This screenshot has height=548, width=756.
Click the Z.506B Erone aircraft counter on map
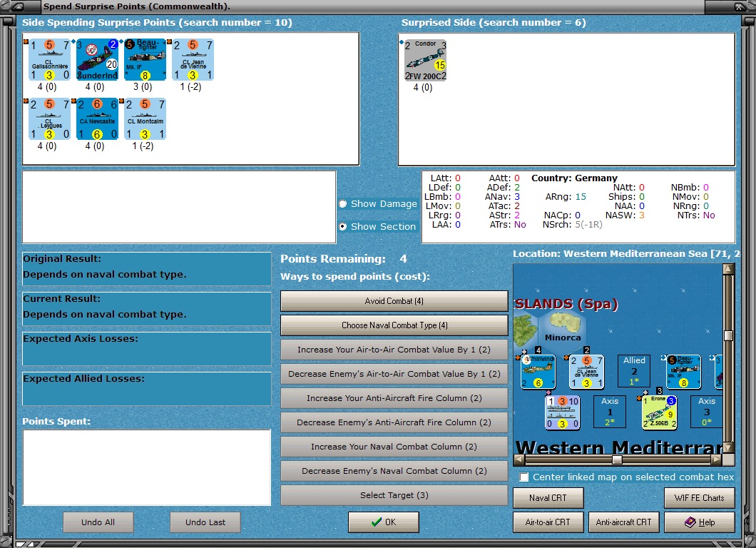tap(659, 412)
